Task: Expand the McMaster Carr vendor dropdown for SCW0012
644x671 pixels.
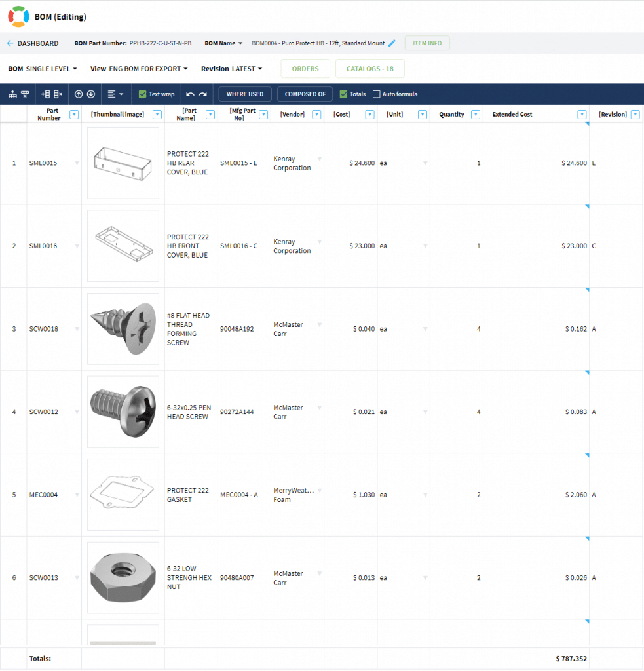Action: [320, 408]
